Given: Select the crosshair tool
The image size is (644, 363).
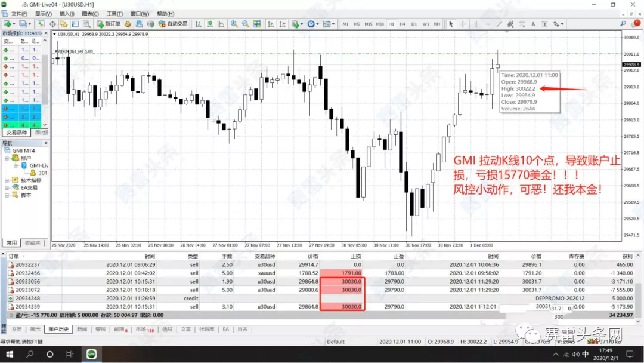Looking at the screenshot, I should pos(463,24).
